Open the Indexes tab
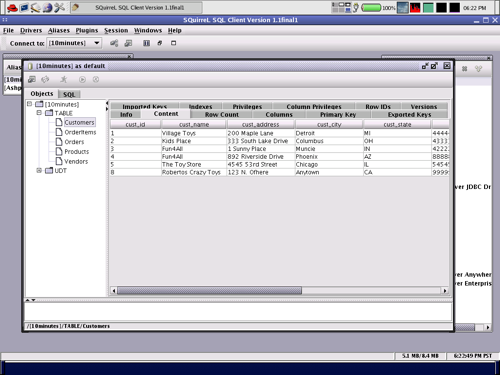The height and width of the screenshot is (375, 500). (x=200, y=106)
